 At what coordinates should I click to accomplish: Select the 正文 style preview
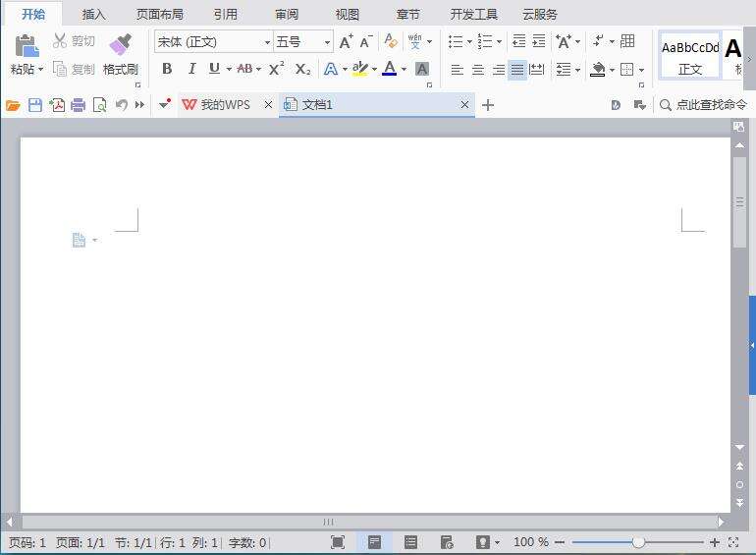690,56
